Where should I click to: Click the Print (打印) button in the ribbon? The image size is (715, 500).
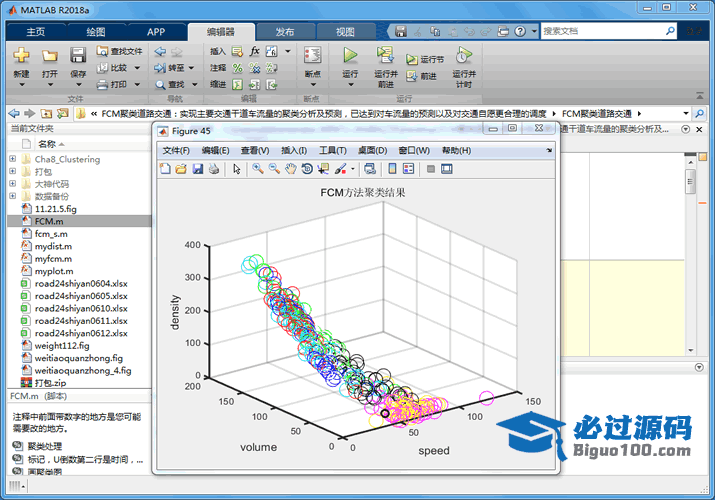coord(112,84)
